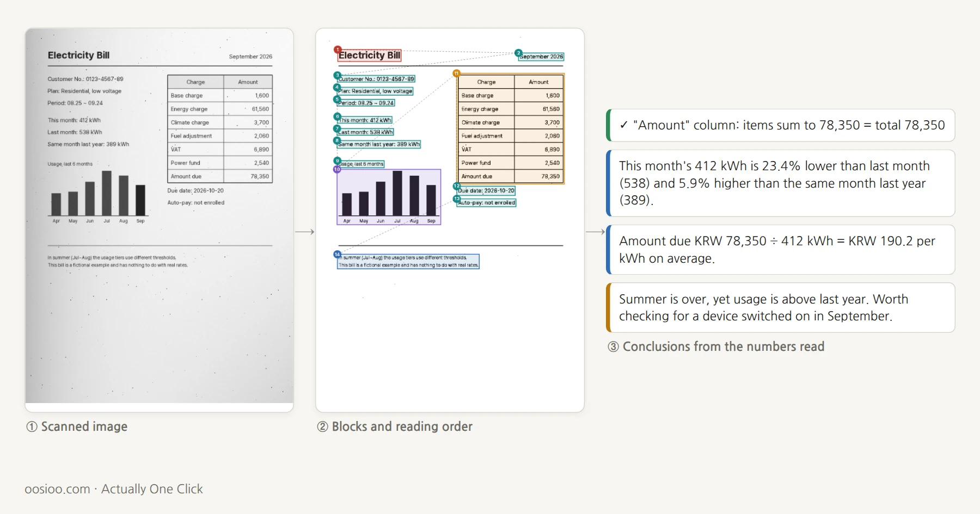Select "Amount" header in orange-highlighted table
This screenshot has height=514, width=980.
point(538,82)
